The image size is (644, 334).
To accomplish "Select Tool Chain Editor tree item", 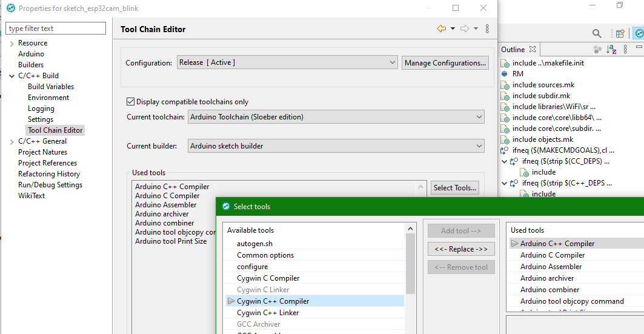I will 56,130.
